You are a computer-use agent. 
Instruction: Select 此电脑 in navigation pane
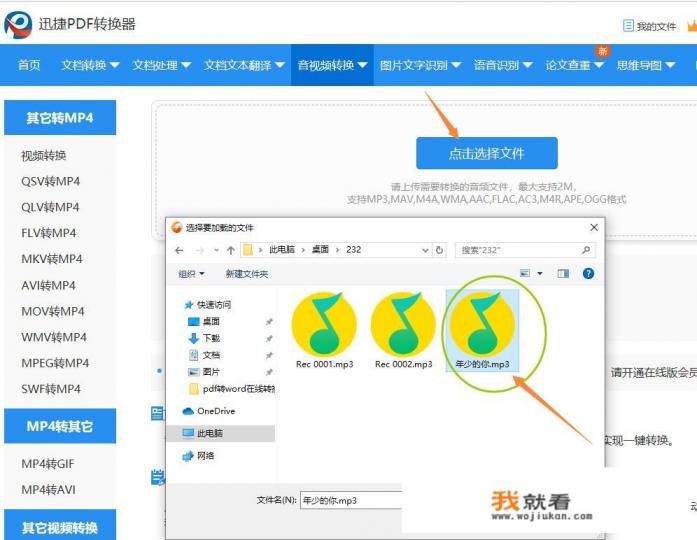[x=220, y=433]
